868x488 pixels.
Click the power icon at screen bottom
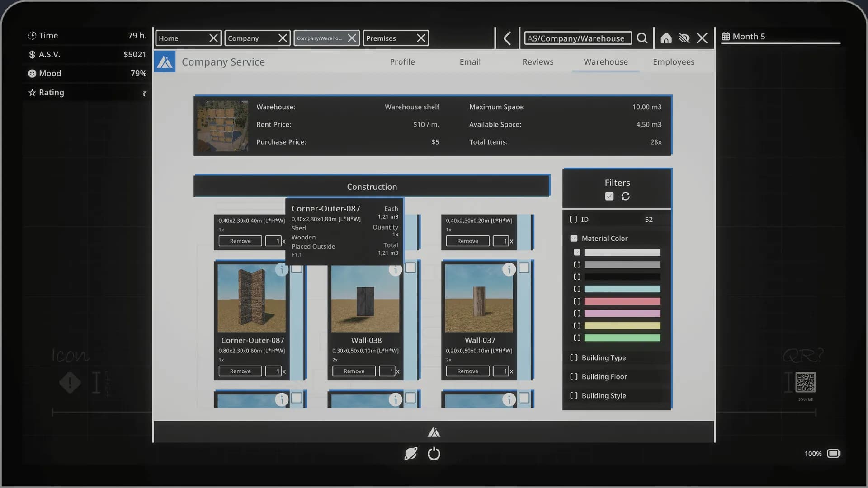point(434,454)
